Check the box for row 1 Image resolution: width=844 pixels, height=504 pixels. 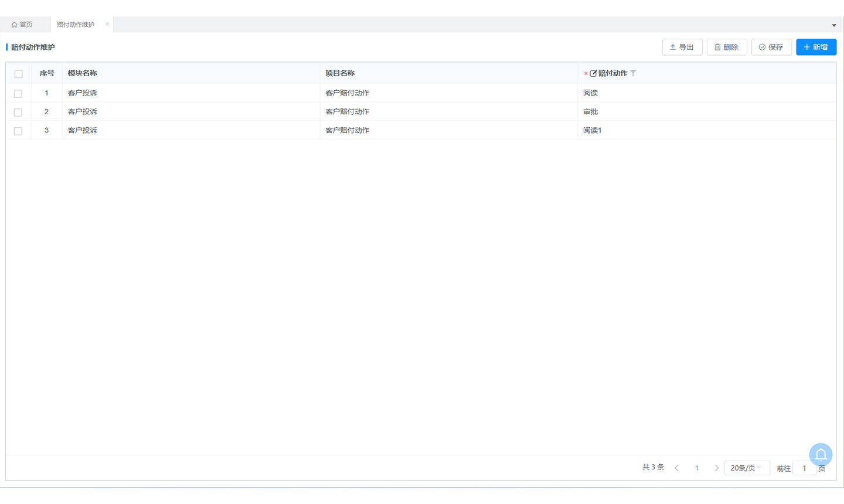[18, 94]
